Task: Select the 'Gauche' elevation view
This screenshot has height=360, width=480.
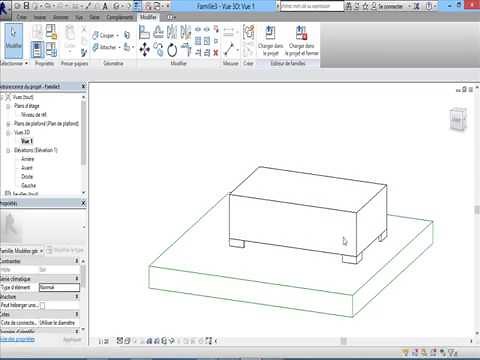Action: (28, 185)
